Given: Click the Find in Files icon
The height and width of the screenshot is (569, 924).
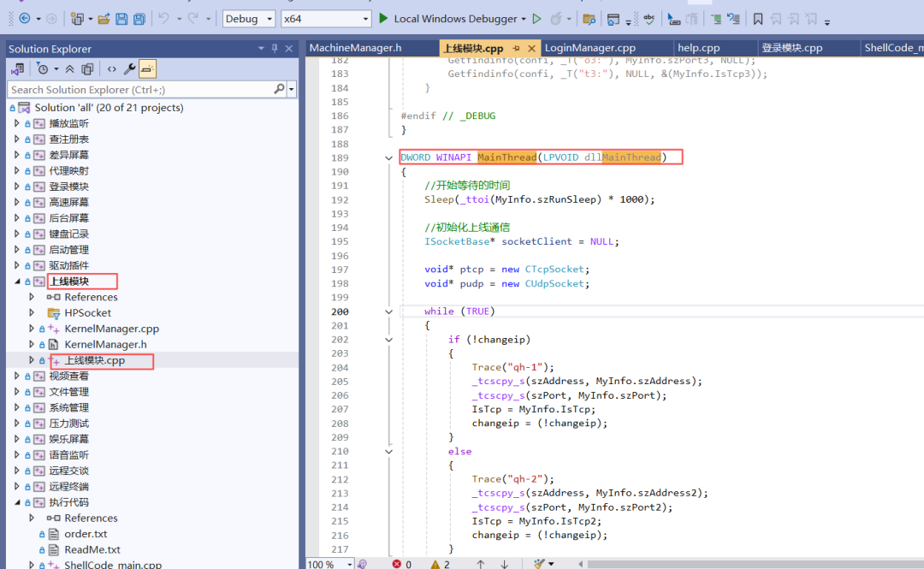Looking at the screenshot, I should pyautogui.click(x=589, y=18).
